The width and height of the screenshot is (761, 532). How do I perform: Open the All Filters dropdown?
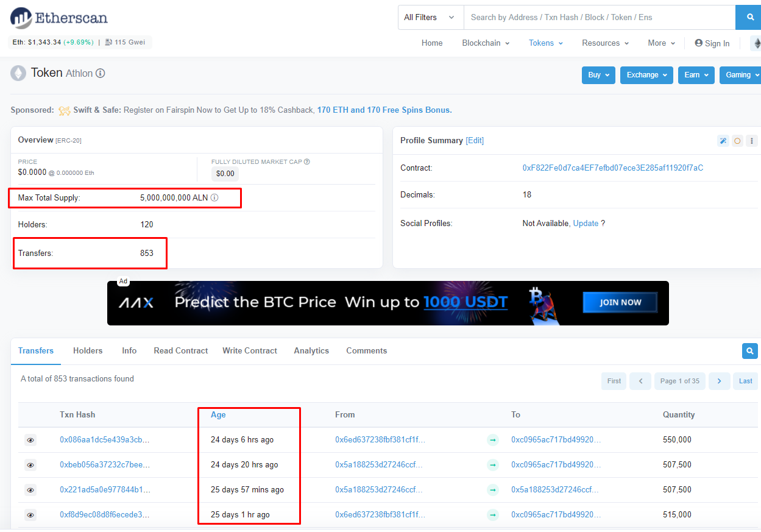[430, 17]
